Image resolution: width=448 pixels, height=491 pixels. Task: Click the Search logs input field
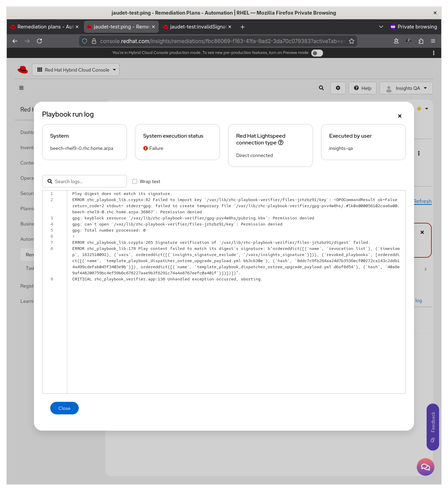click(x=85, y=181)
